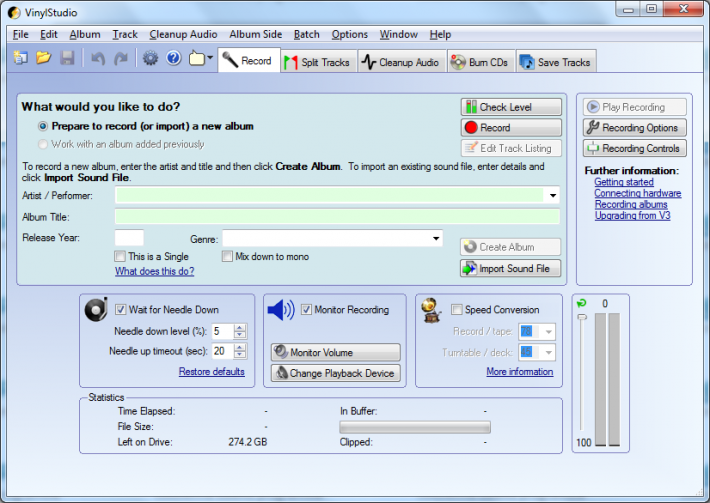Open the File menu
This screenshot has height=503, width=710.
pos(20,34)
